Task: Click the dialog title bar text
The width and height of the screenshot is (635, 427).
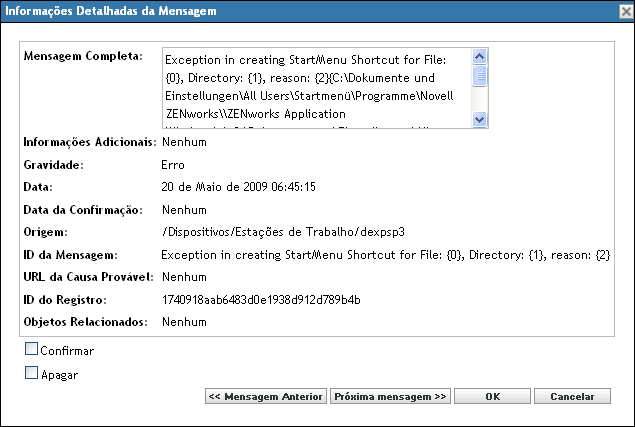Action: 114,12
